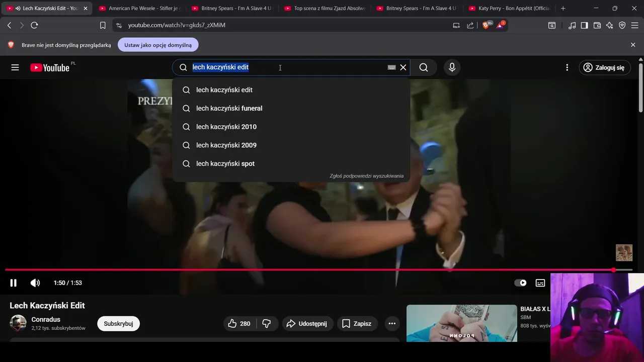Pause the video playback
Viewport: 644px width, 362px height.
14,283
